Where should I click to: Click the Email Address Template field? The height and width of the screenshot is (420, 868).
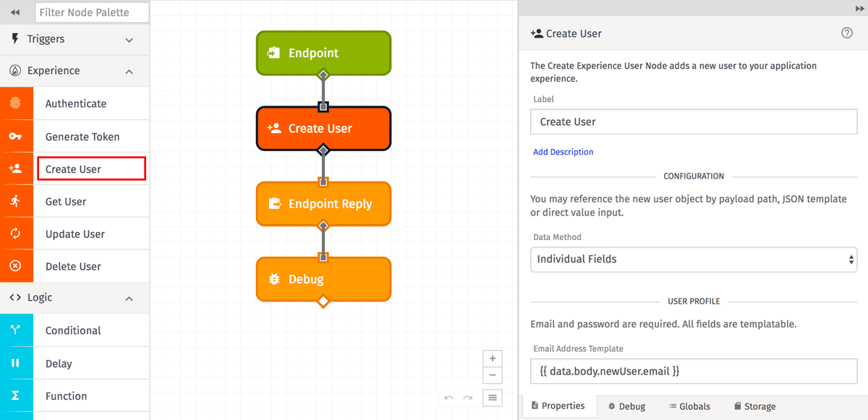click(694, 371)
